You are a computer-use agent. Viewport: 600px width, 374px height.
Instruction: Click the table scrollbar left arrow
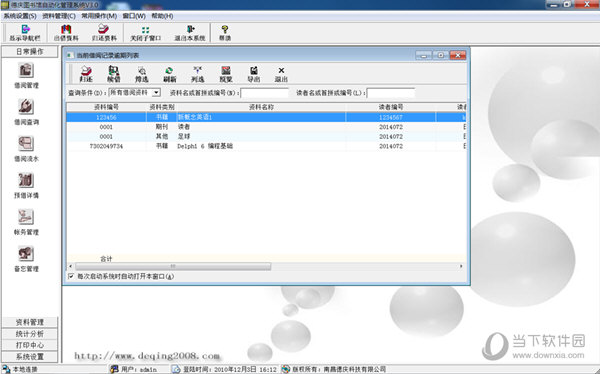[x=70, y=266]
